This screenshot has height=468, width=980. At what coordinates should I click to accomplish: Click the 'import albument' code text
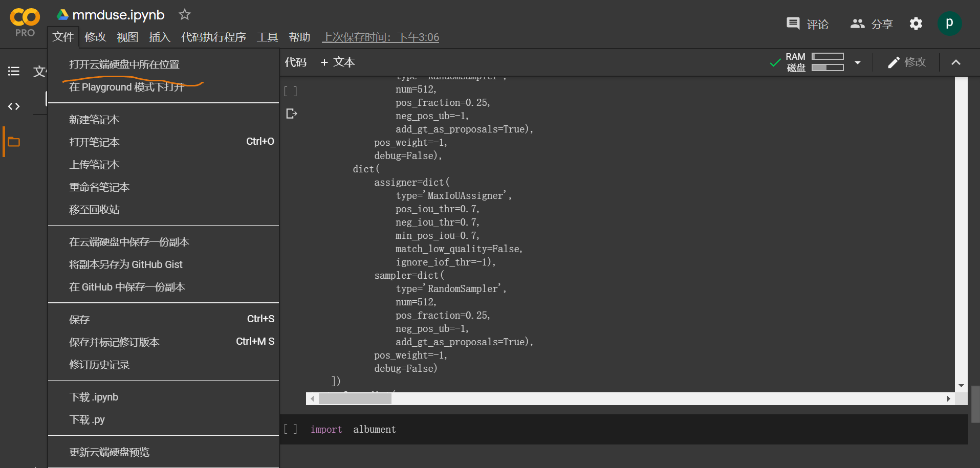353,429
